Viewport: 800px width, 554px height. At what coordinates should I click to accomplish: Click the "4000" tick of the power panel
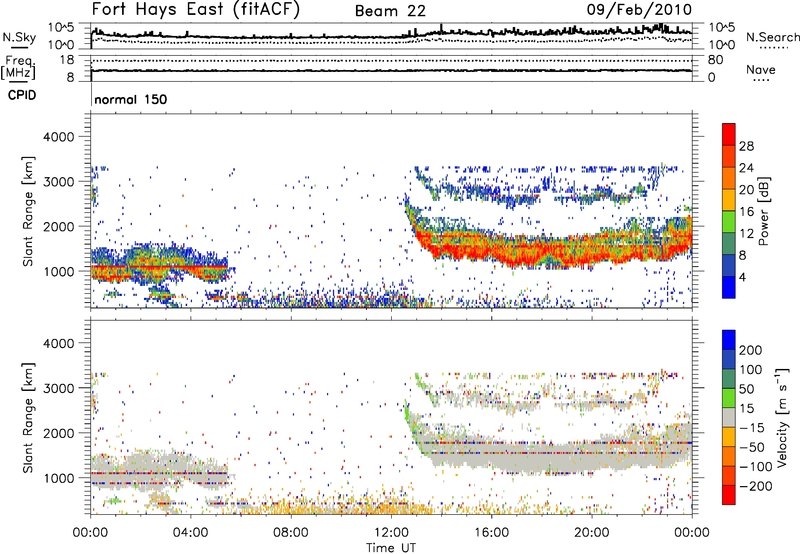[x=59, y=137]
